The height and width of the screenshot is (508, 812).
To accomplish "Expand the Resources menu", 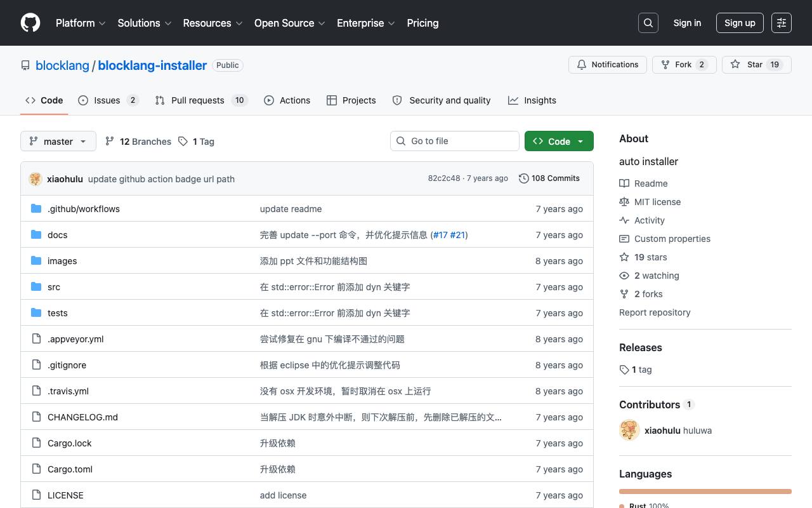I will [x=213, y=23].
